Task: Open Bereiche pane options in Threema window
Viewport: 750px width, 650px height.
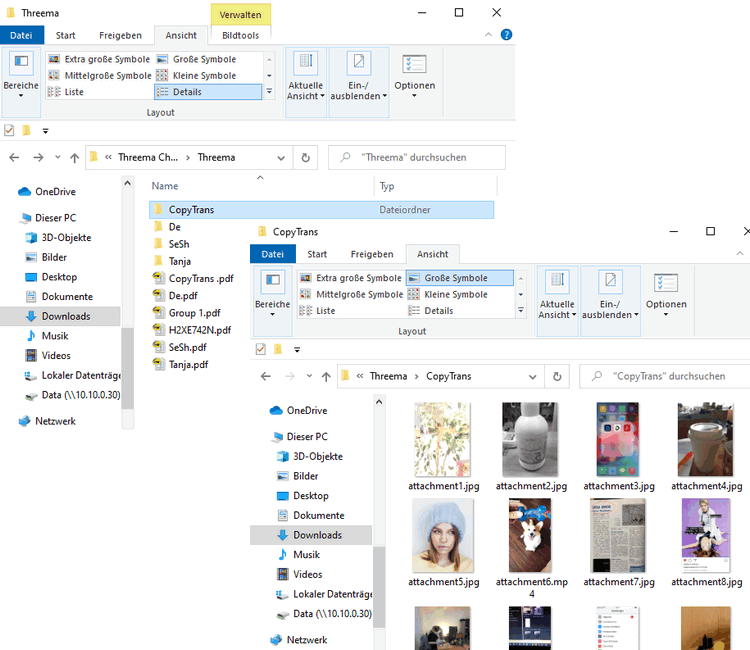Action: click(x=21, y=83)
